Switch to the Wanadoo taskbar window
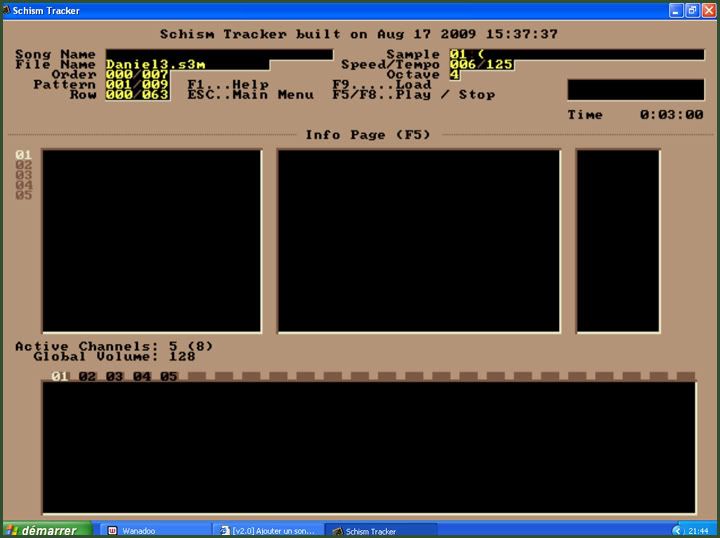The height and width of the screenshot is (538, 720). point(155,531)
